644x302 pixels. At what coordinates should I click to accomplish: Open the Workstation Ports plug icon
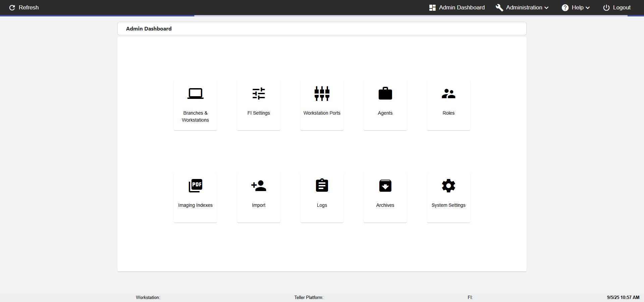click(x=322, y=94)
